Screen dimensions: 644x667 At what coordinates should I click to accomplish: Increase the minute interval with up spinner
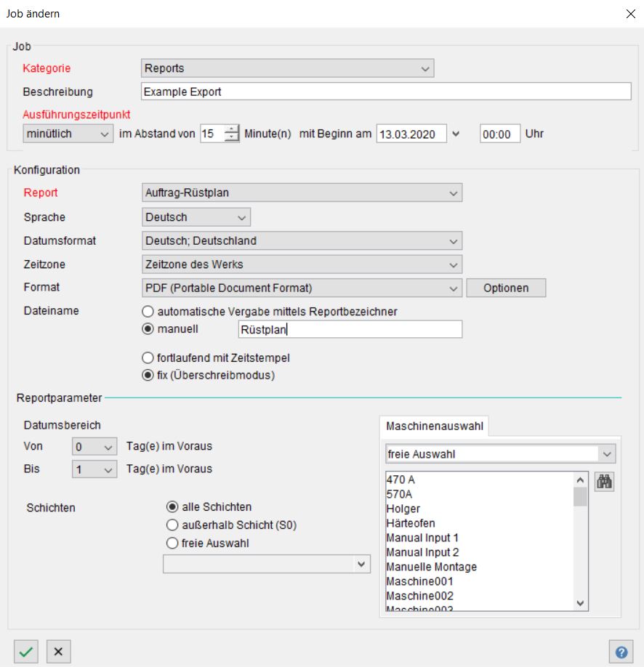(x=231, y=129)
